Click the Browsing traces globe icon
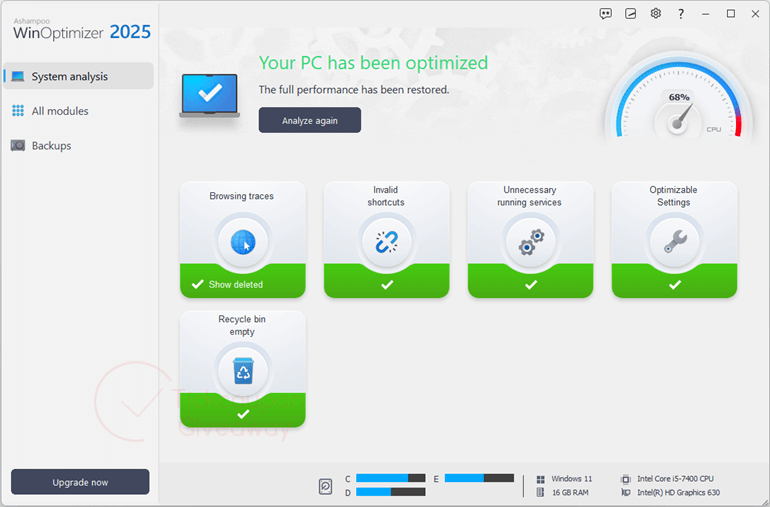 click(x=243, y=242)
